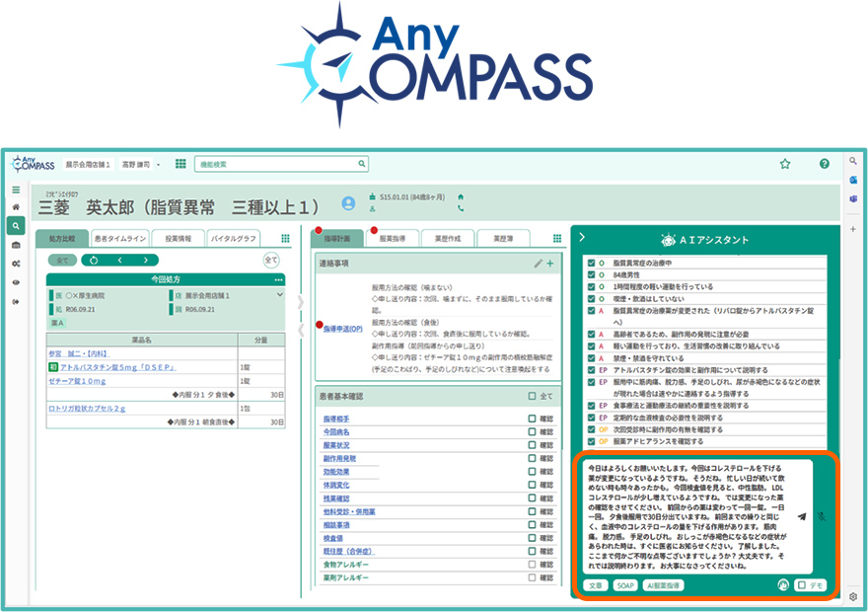
Task: Click the favorites star icon
Action: coord(784,164)
